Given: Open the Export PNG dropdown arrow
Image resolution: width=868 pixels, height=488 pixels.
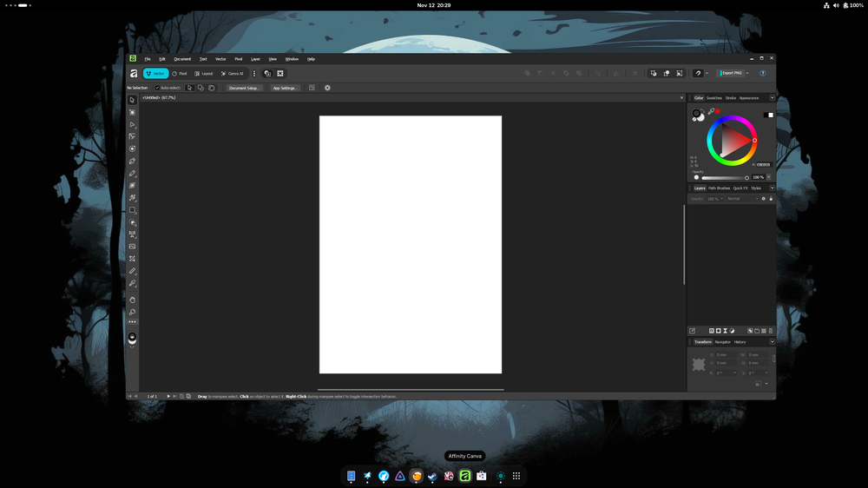Looking at the screenshot, I should [748, 74].
